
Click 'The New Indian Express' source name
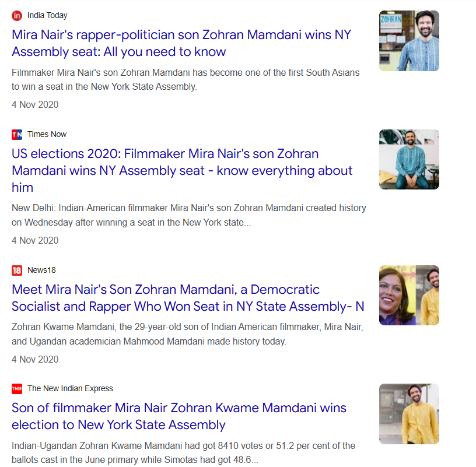pyautogui.click(x=70, y=389)
